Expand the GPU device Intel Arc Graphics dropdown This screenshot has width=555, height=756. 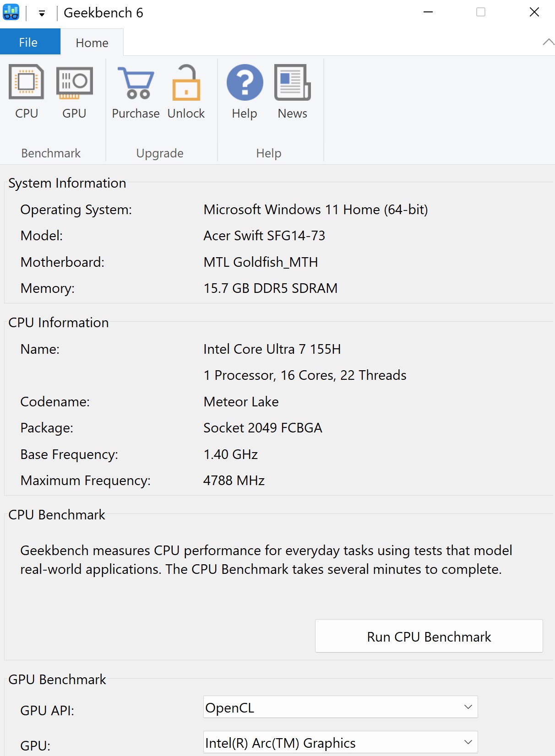341,742
